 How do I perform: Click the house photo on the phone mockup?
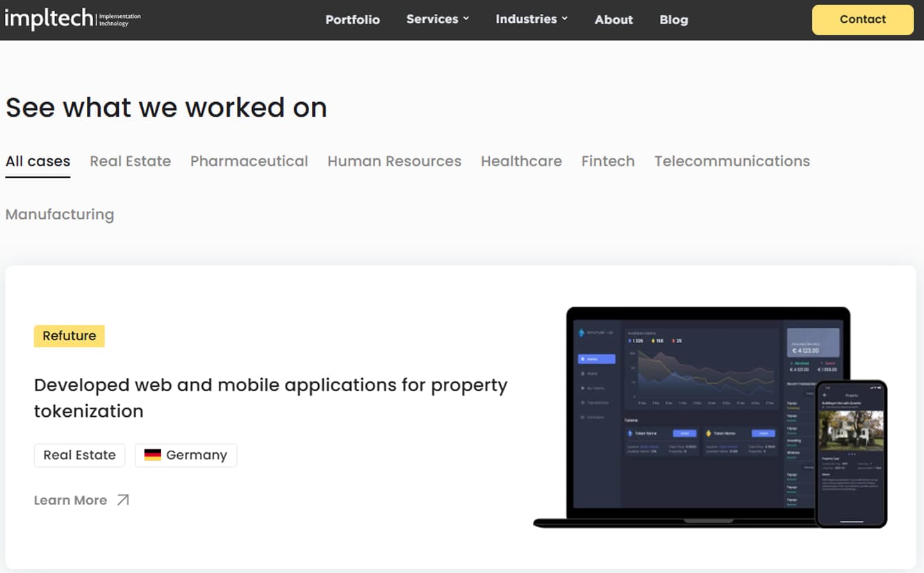click(850, 430)
